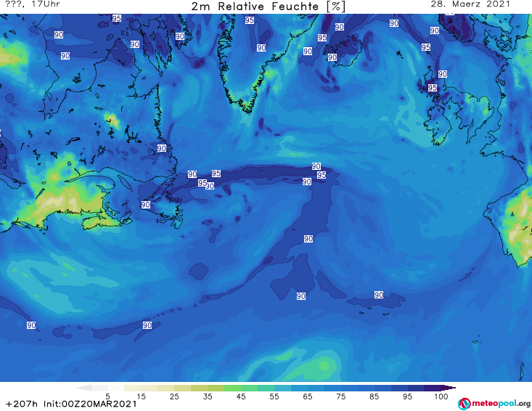Click the legend value '85'
The width and height of the screenshot is (532, 411).
(374, 396)
